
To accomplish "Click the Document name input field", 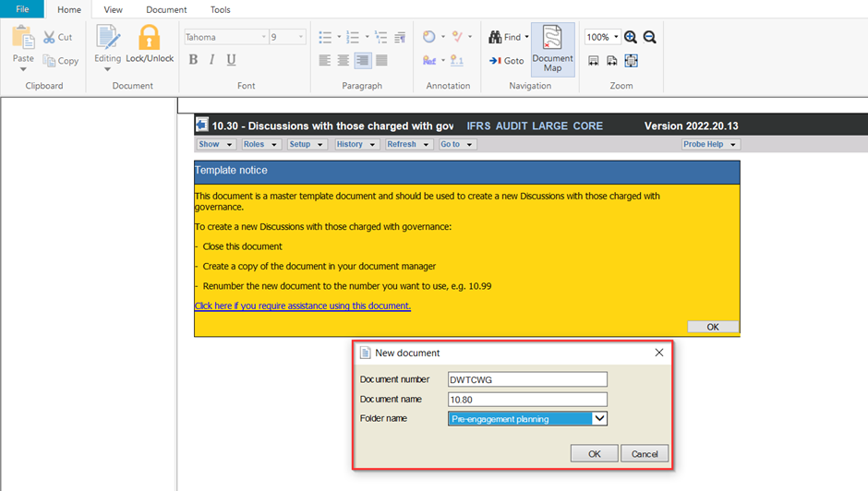I will (x=526, y=400).
